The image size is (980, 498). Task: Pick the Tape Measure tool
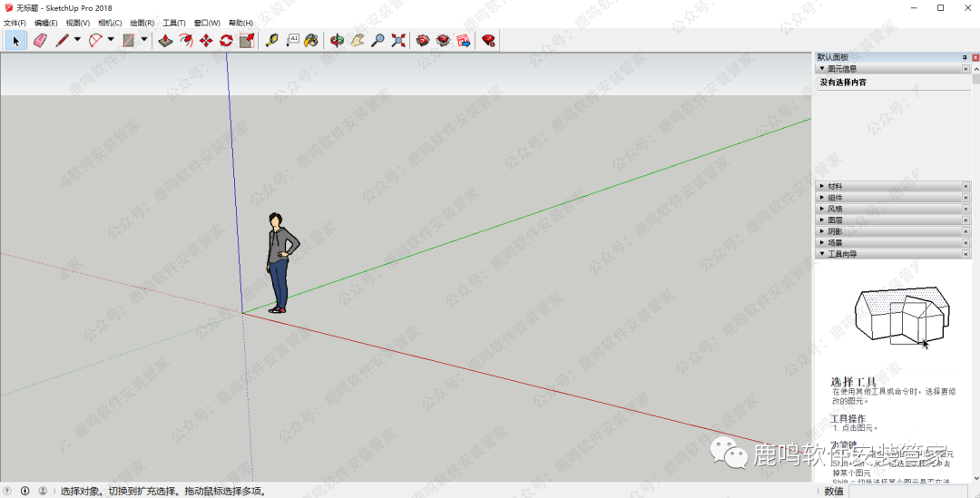click(x=271, y=40)
